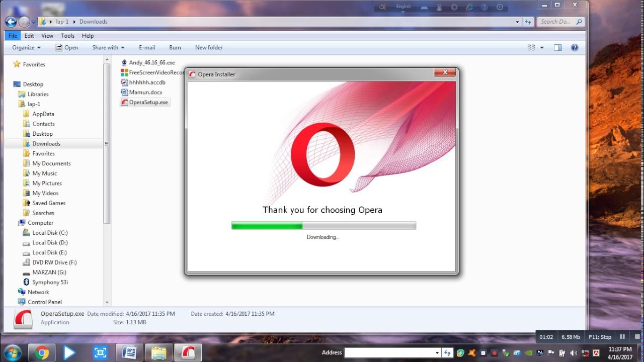Image resolution: width=644 pixels, height=362 pixels.
Task: Close the Opera Installer window
Action: 445,73
